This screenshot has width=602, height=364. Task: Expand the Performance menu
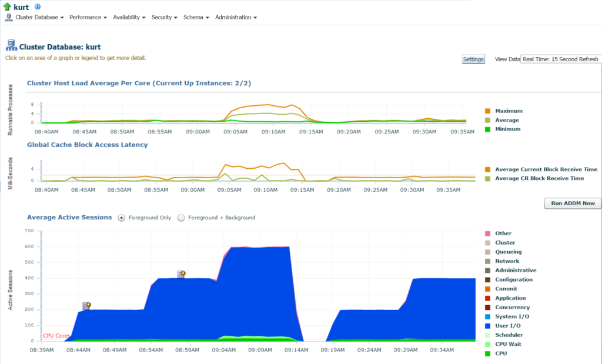pyautogui.click(x=88, y=17)
